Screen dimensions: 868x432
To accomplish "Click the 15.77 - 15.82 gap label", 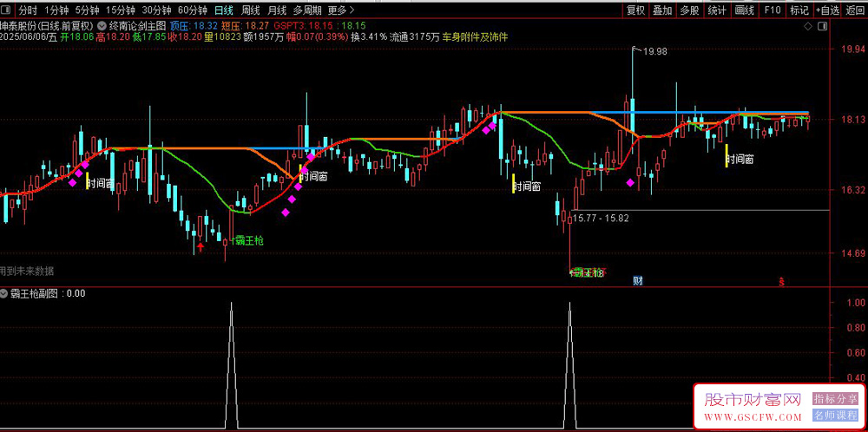I will [600, 218].
